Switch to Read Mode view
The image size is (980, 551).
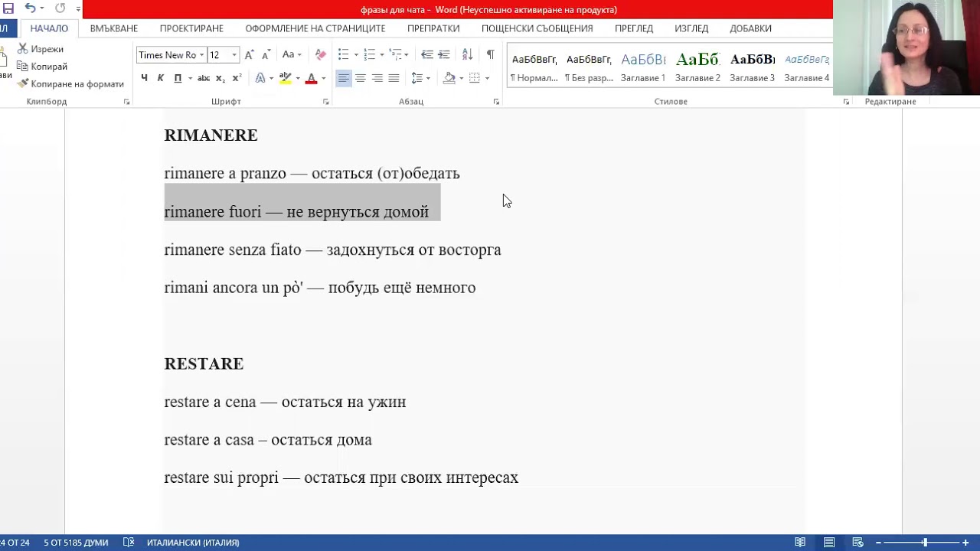[x=800, y=543]
